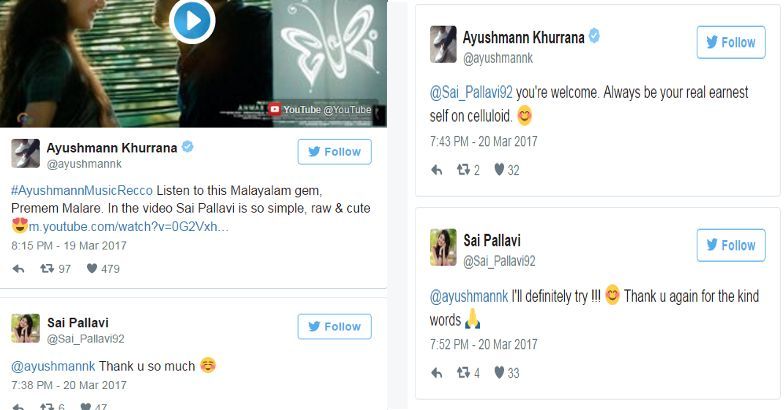Open the @Sai_Pallavi92 mention link
Viewport: 784px width, 410px height.
(471, 92)
